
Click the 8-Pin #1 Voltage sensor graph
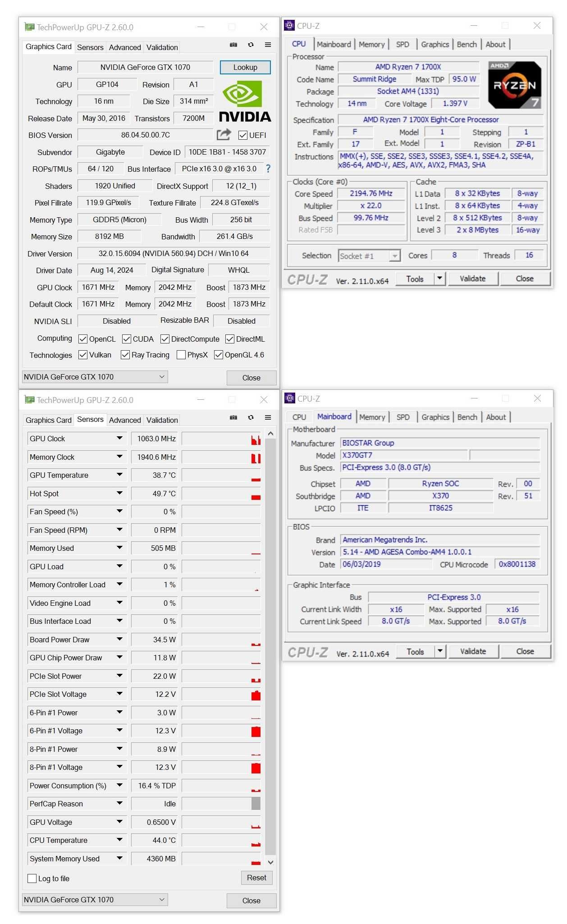pyautogui.click(x=221, y=767)
